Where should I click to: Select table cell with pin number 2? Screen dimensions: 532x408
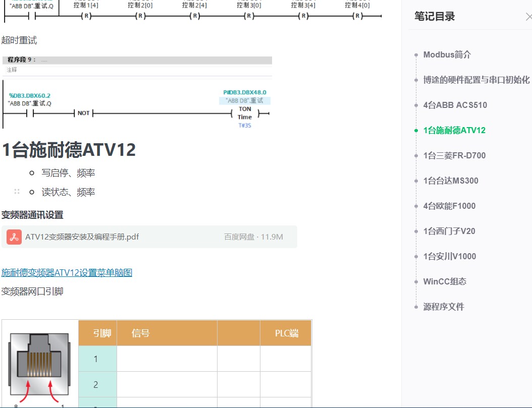pyautogui.click(x=98, y=385)
